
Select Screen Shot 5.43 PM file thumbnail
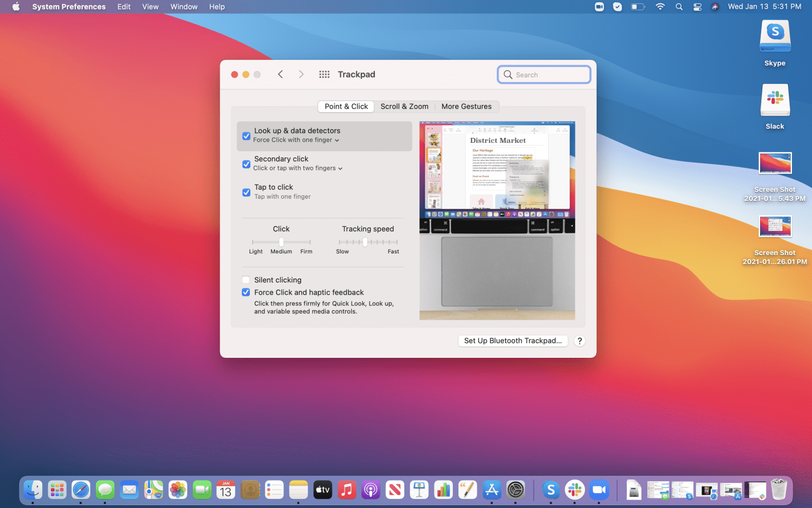pyautogui.click(x=775, y=164)
